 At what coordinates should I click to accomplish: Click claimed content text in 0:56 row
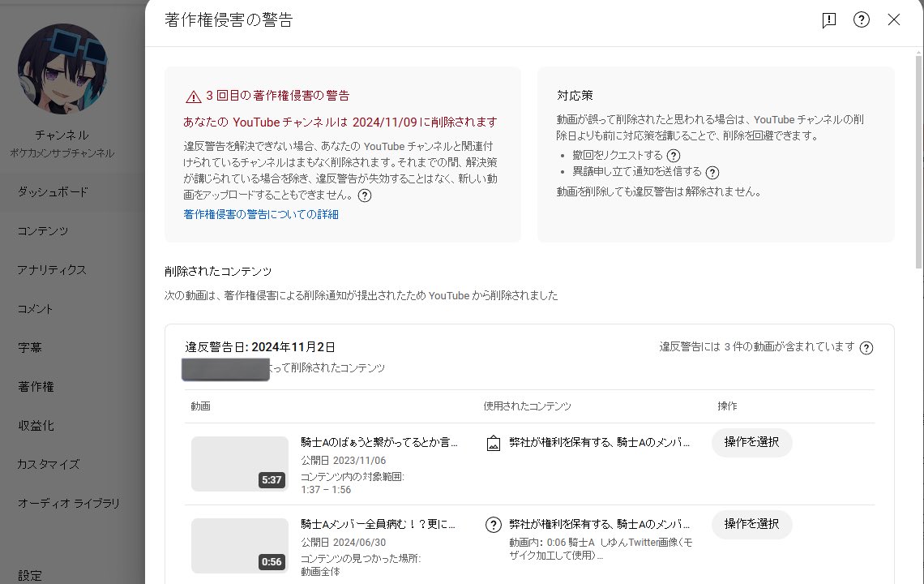599,524
